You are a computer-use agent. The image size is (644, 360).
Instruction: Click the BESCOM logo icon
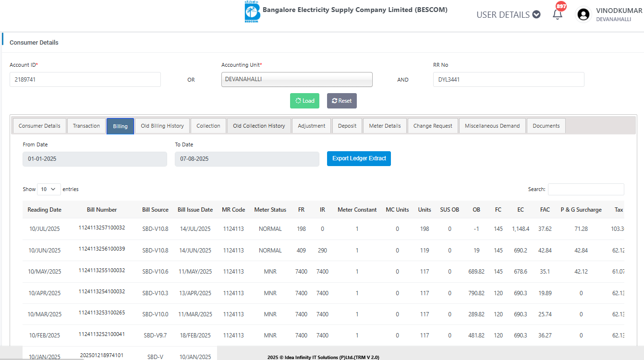(252, 12)
